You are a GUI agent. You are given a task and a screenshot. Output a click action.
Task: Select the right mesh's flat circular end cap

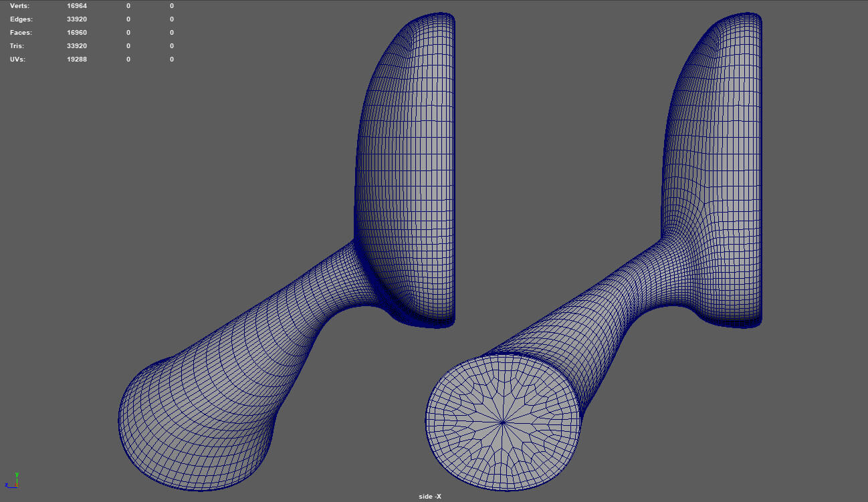(503, 422)
